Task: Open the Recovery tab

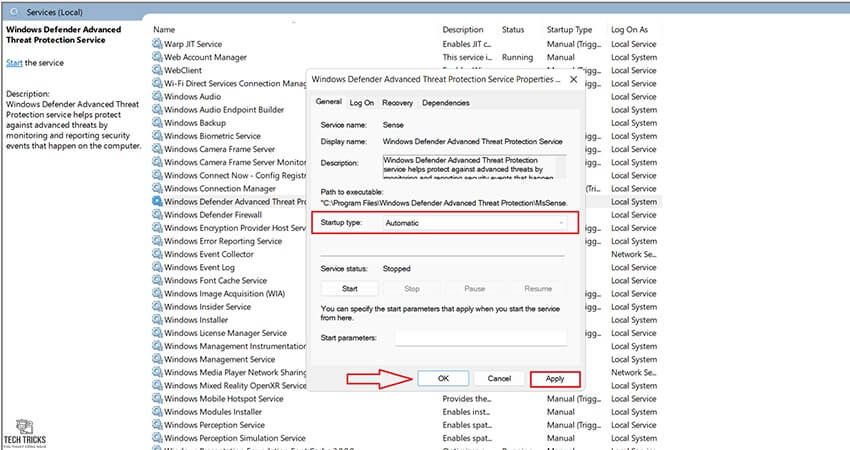Action: coord(397,102)
